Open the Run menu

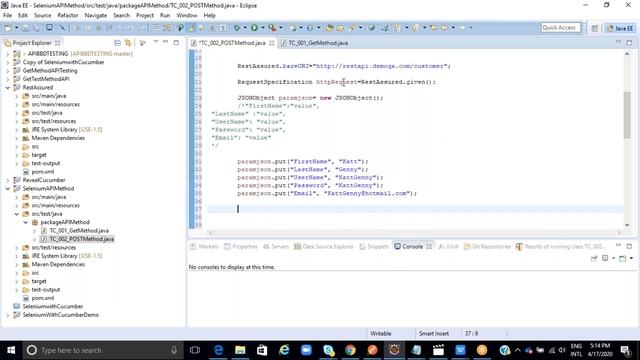pos(165,16)
